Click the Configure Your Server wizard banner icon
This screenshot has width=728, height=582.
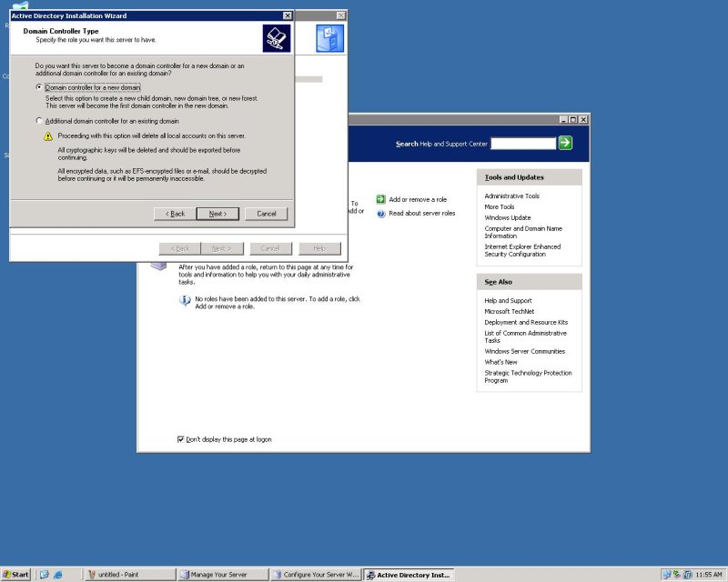click(329, 38)
